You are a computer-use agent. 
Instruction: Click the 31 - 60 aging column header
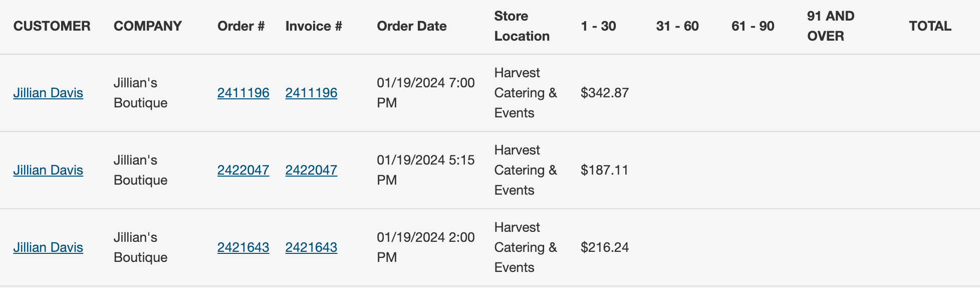tap(677, 26)
